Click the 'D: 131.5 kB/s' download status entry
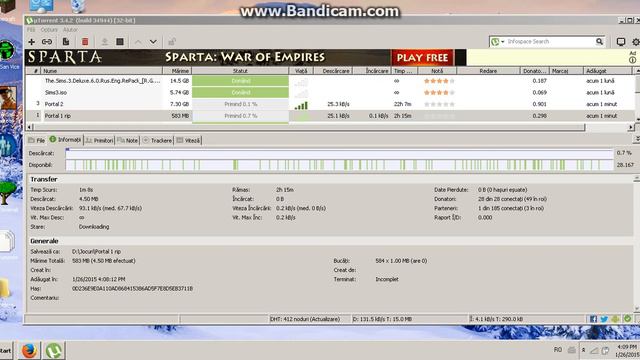 (x=382, y=319)
